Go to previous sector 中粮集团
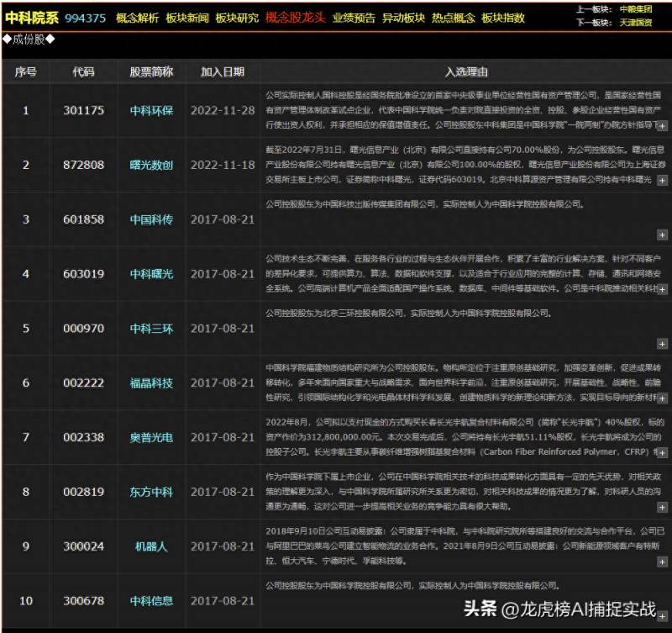Viewport: 672px width, 633px height. (x=636, y=9)
